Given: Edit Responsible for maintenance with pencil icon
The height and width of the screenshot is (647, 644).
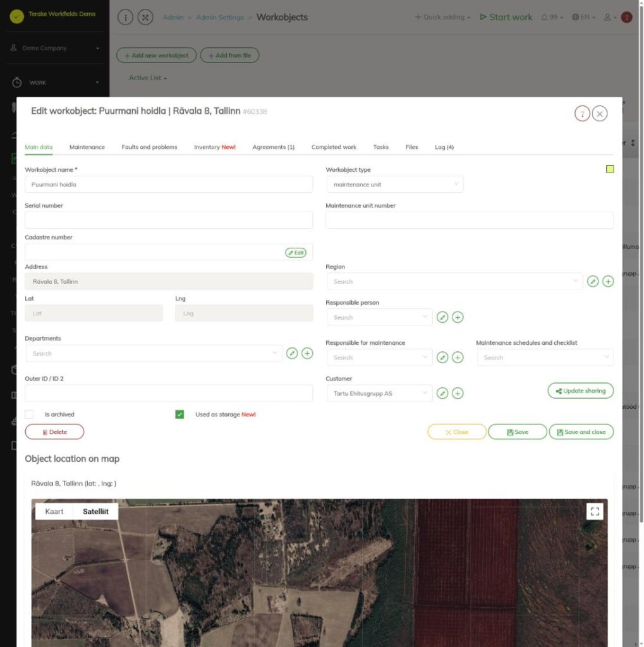Looking at the screenshot, I should pos(442,358).
